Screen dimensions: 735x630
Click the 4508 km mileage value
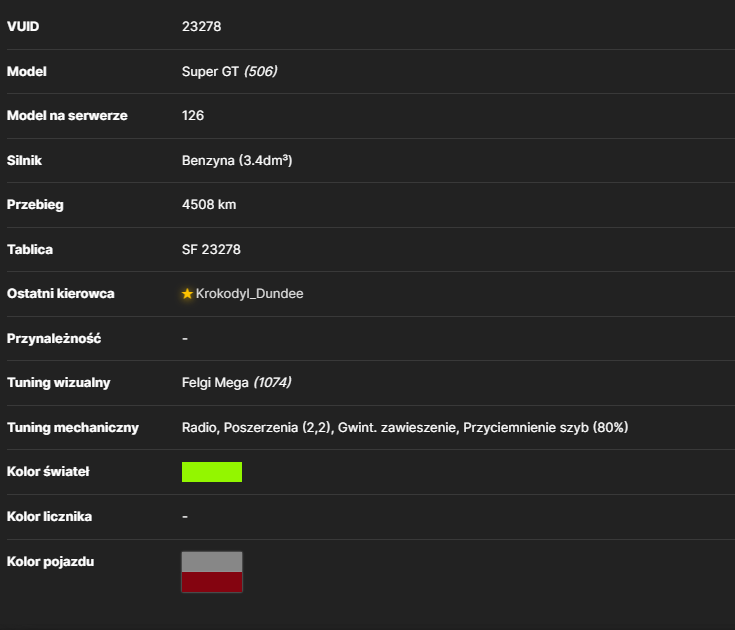point(209,205)
